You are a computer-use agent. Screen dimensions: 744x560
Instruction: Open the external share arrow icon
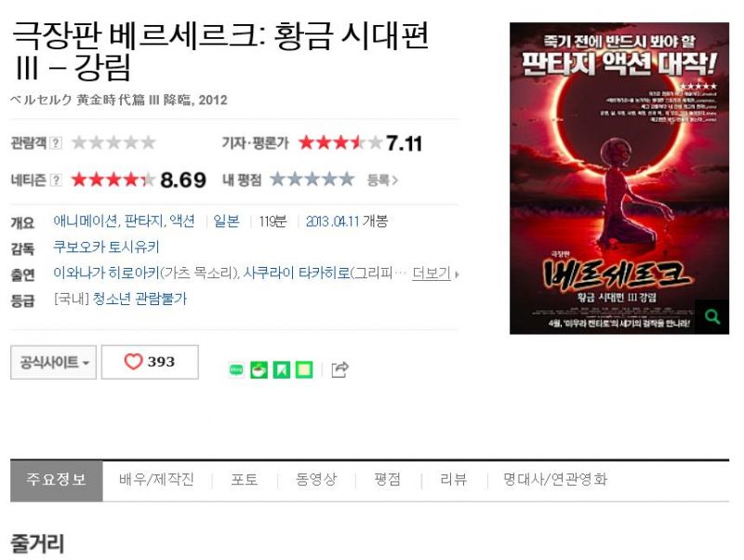339,369
